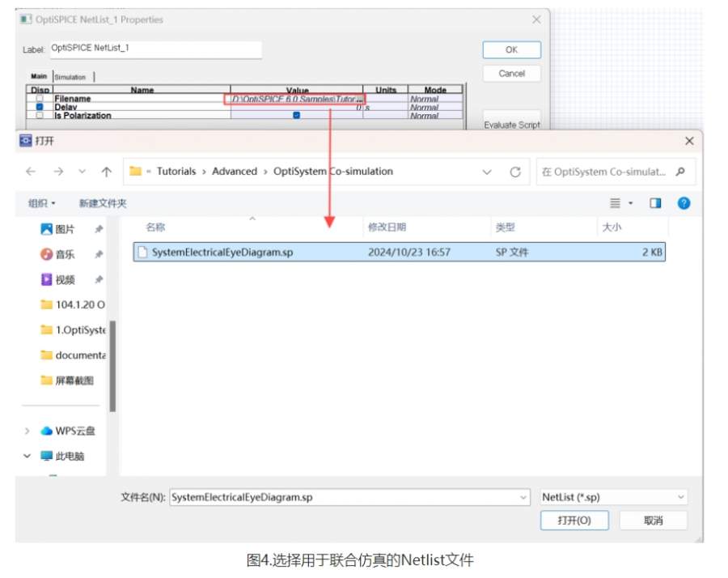
Task: Click OK in OptiSPICE NetList properties
Action: pyautogui.click(x=512, y=49)
